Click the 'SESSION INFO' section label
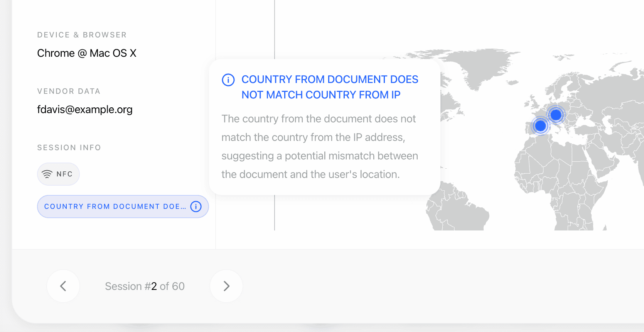The width and height of the screenshot is (644, 332). click(69, 147)
